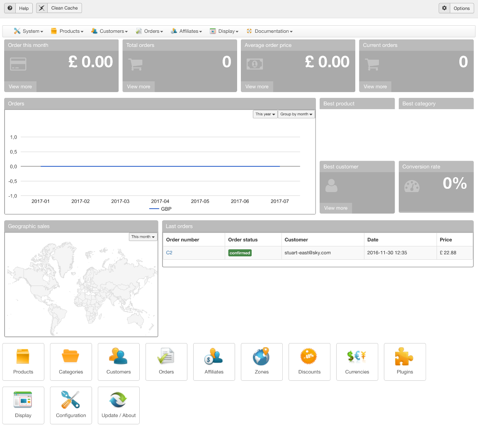Expand the 'This year' chart dropdown
The height and width of the screenshot is (448, 478).
click(x=265, y=114)
